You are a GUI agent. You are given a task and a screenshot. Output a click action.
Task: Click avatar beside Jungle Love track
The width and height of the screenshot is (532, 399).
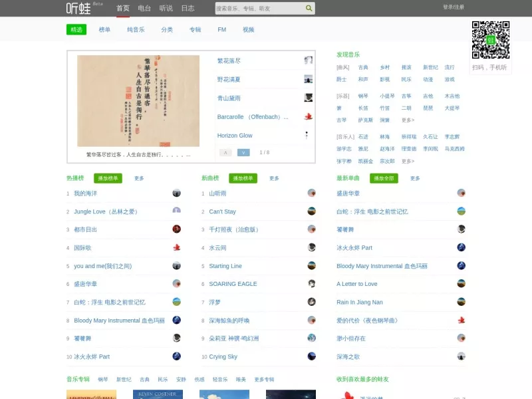click(176, 211)
